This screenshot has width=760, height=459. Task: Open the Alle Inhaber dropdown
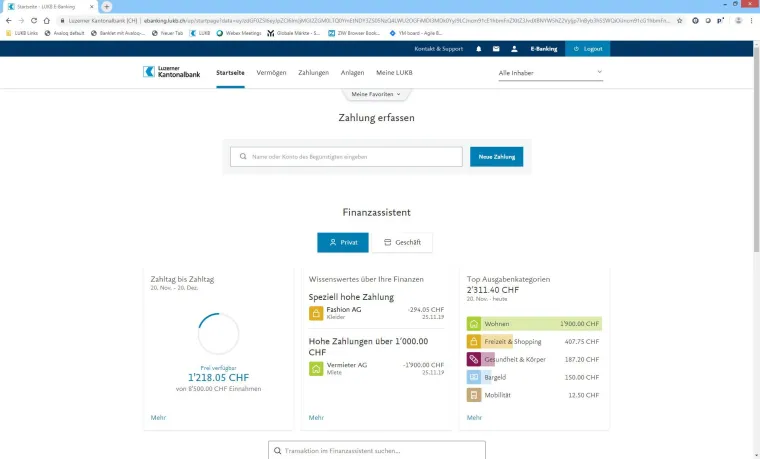tap(550, 72)
